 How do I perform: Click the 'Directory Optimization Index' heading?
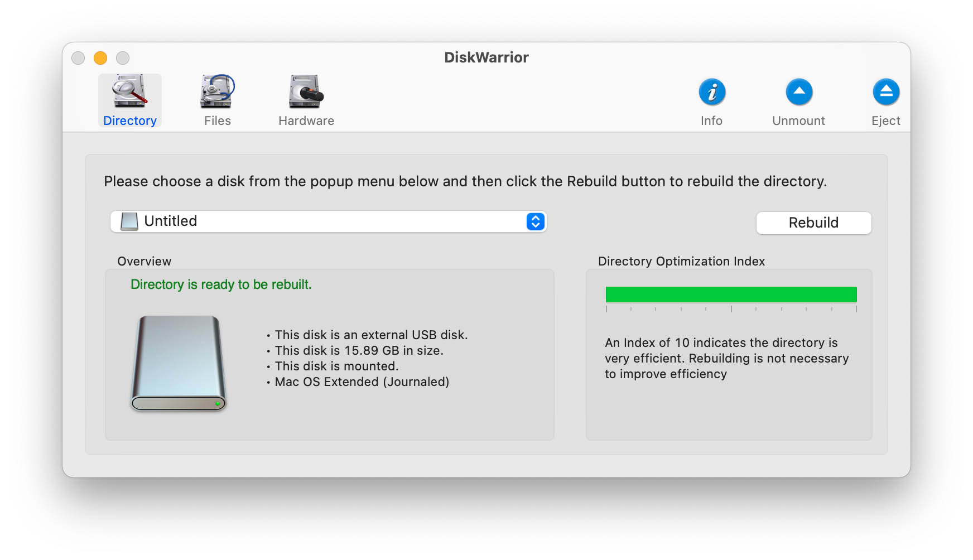pos(681,261)
